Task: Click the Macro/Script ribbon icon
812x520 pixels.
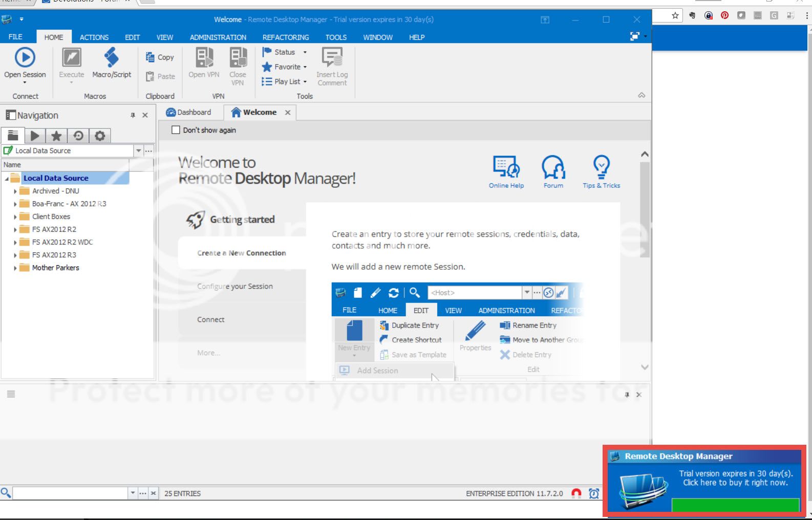Action: point(112,57)
